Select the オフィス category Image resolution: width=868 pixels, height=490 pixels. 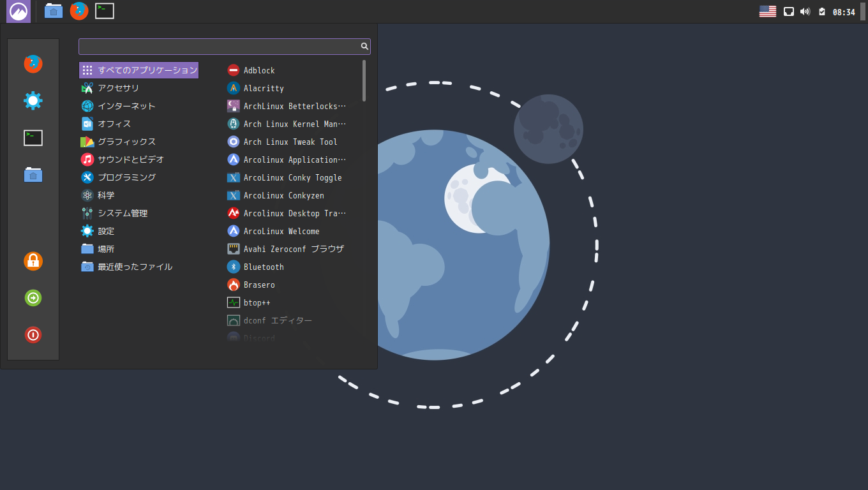[138, 124]
